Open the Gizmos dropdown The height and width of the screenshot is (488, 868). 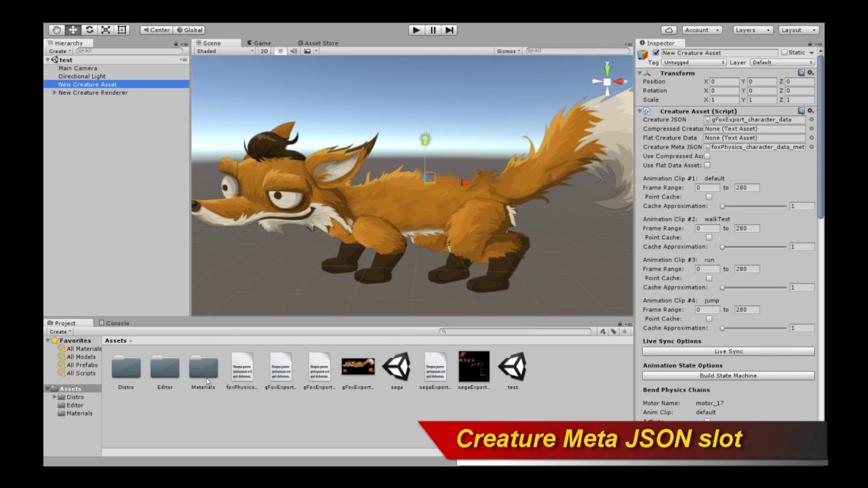509,51
